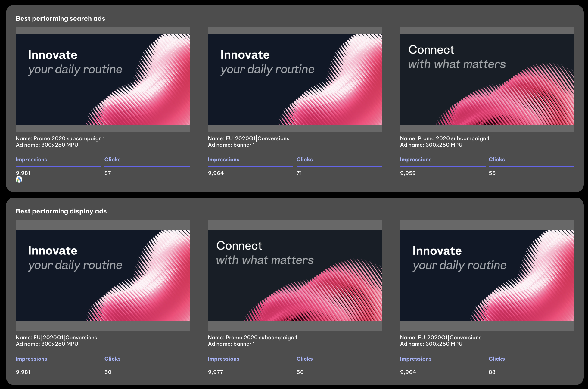This screenshot has width=588, height=389.
Task: Click Clicks header above 50 in display ads
Action: tap(112, 359)
